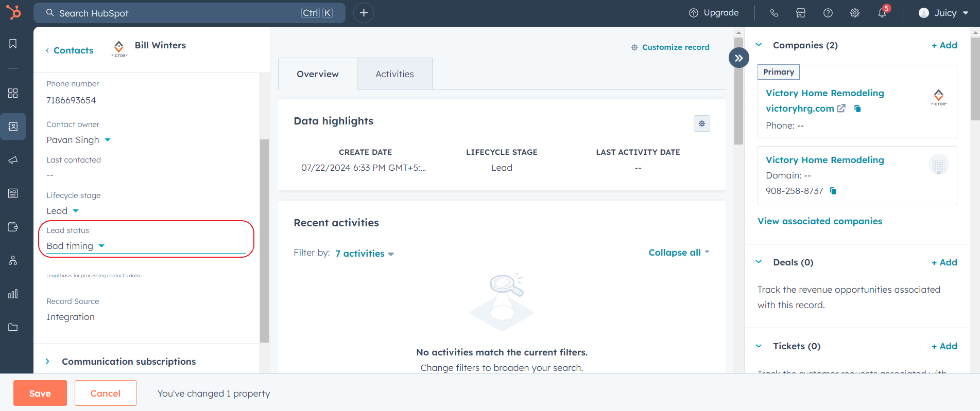Click the left properties panel scrollbar

[x=264, y=241]
